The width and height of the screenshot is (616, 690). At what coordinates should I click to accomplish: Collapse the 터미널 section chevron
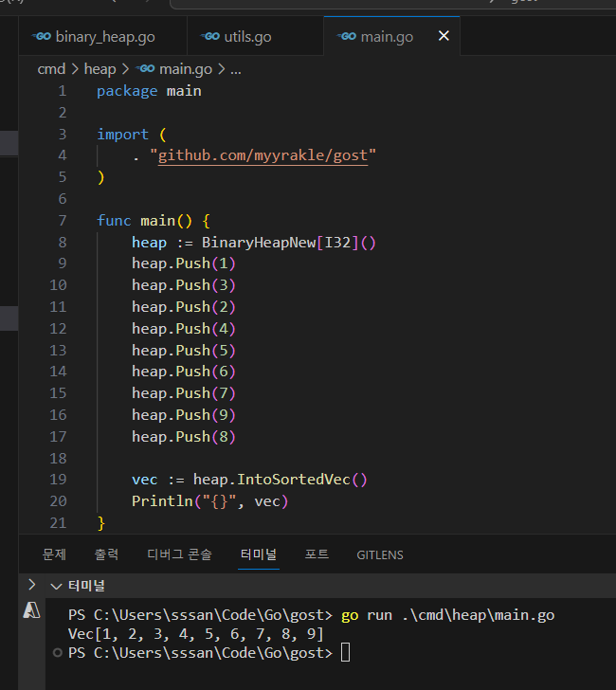click(56, 586)
